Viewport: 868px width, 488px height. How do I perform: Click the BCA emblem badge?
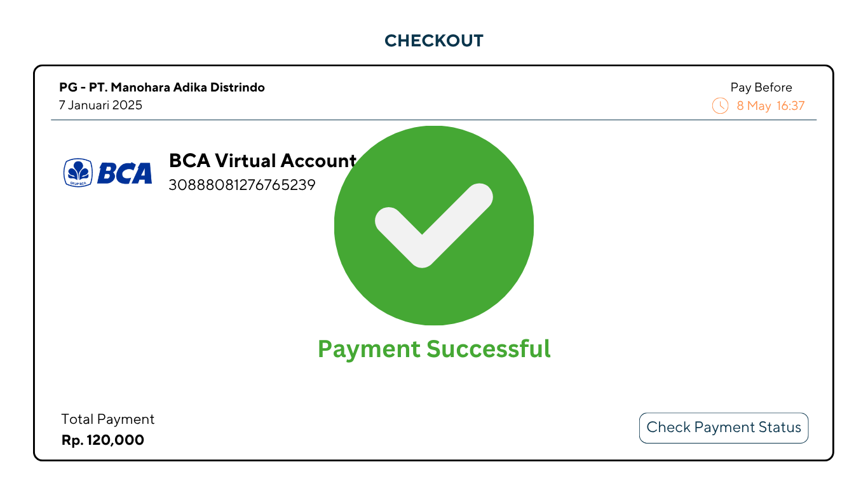coord(78,172)
